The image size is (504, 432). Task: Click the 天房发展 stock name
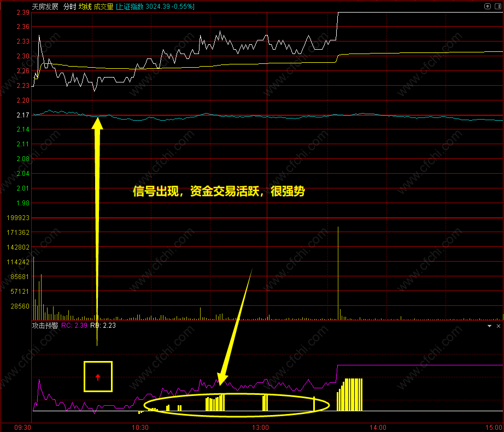(x=45, y=7)
